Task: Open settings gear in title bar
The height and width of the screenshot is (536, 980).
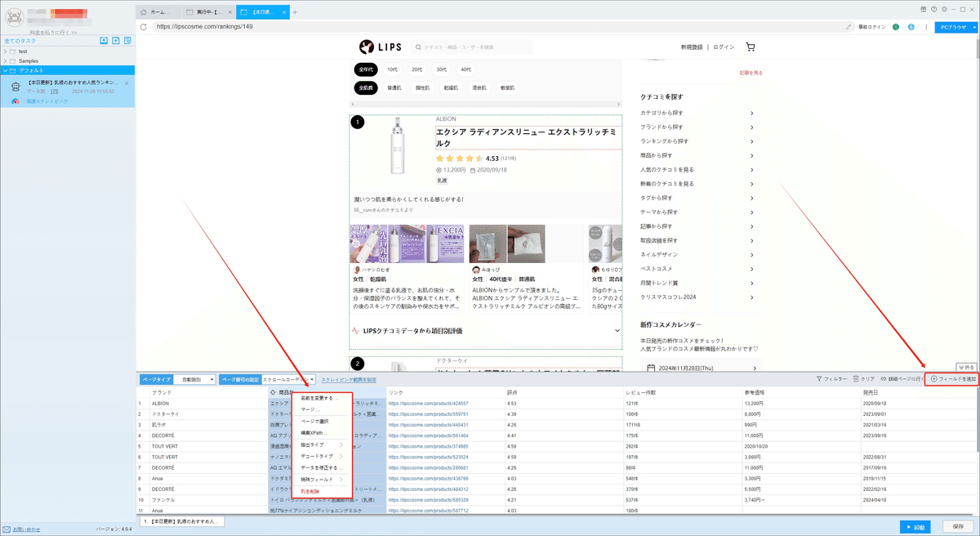Action: (945, 9)
